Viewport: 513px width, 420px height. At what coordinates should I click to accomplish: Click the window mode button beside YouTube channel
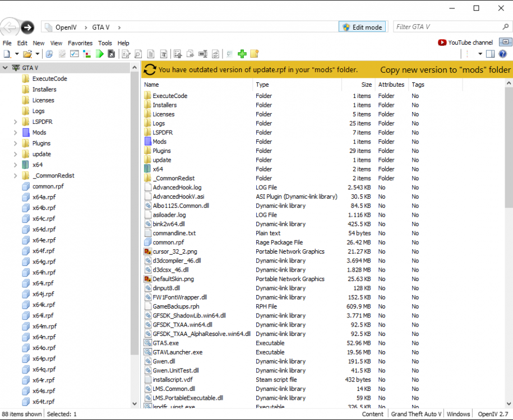point(506,42)
